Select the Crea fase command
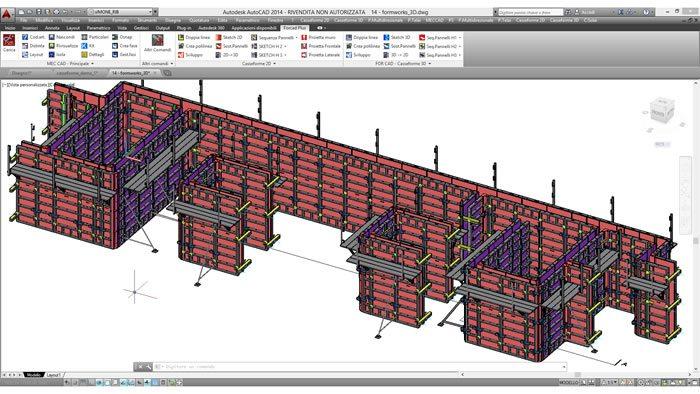Screen dimensions: 700x394 (125, 46)
